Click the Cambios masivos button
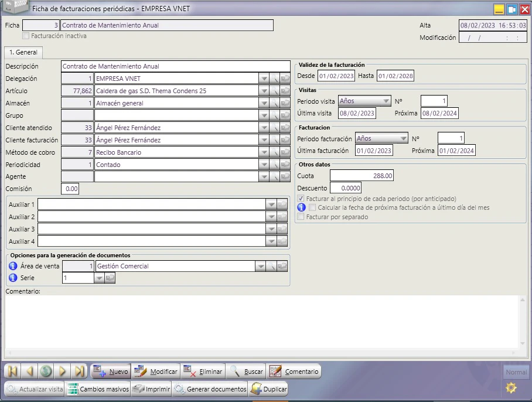This screenshot has height=402, width=532. coord(98,389)
